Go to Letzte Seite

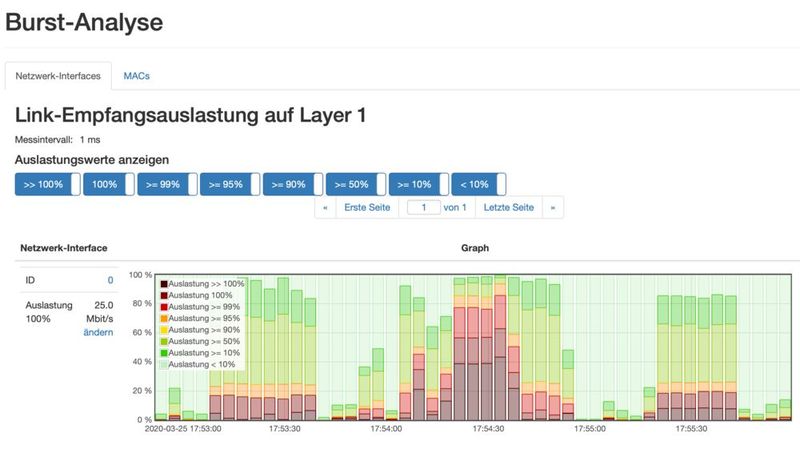(509, 208)
